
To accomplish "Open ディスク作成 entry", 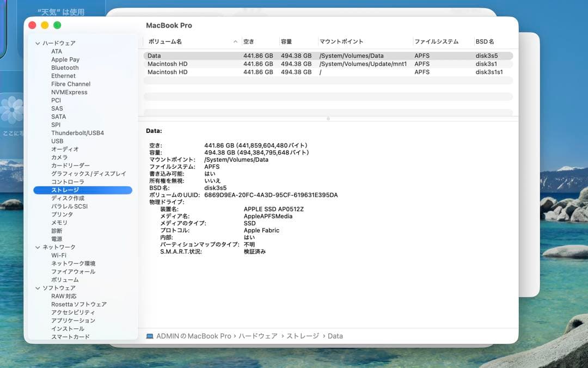I will pos(68,198).
